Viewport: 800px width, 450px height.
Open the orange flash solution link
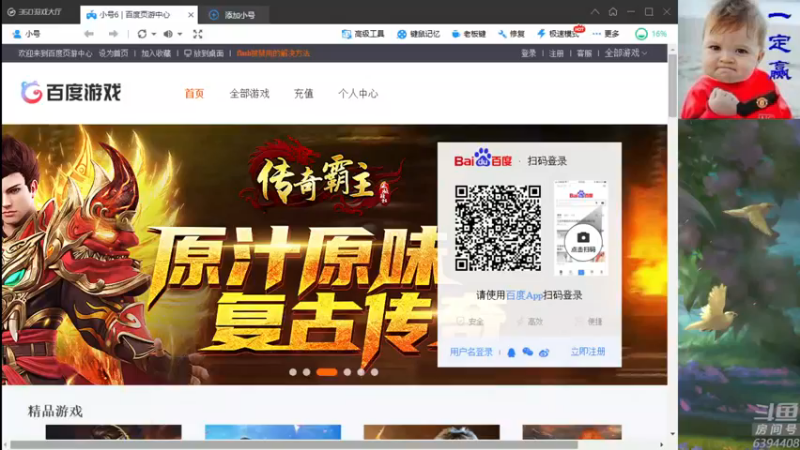[x=273, y=53]
